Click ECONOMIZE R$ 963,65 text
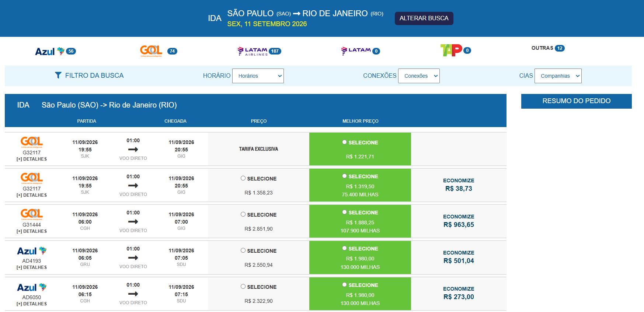644x312 pixels. click(459, 221)
